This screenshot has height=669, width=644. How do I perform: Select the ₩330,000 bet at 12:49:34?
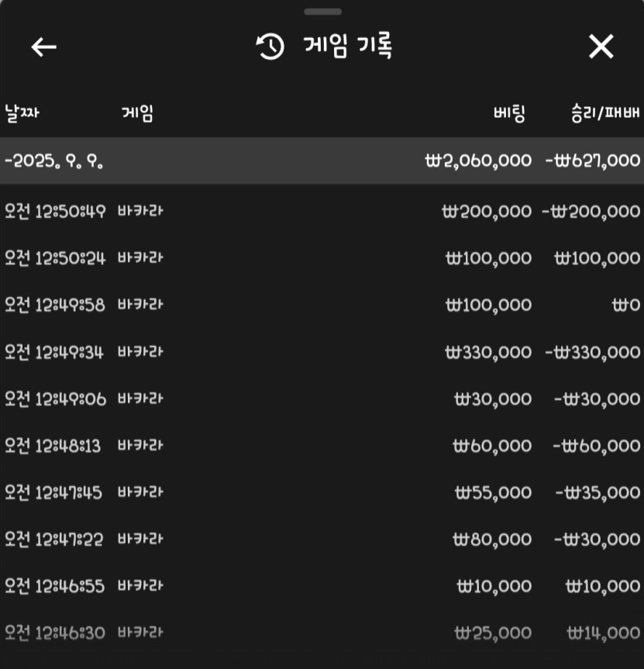pos(488,353)
